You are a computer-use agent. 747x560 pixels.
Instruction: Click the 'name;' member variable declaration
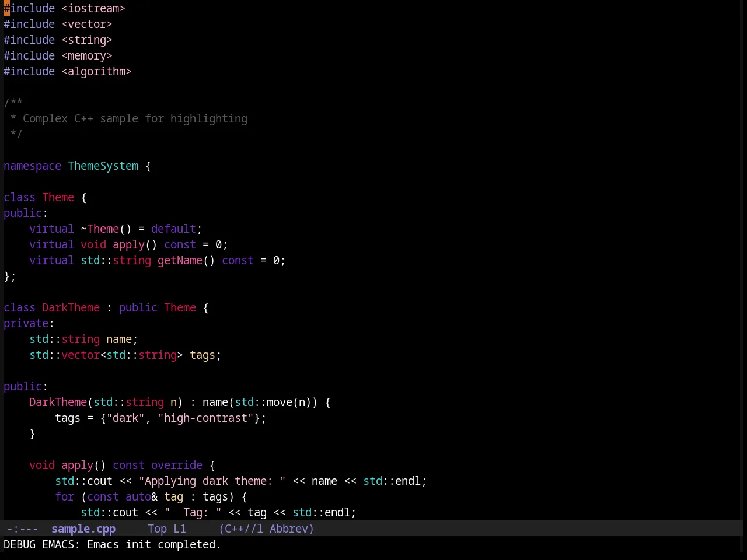122,339
